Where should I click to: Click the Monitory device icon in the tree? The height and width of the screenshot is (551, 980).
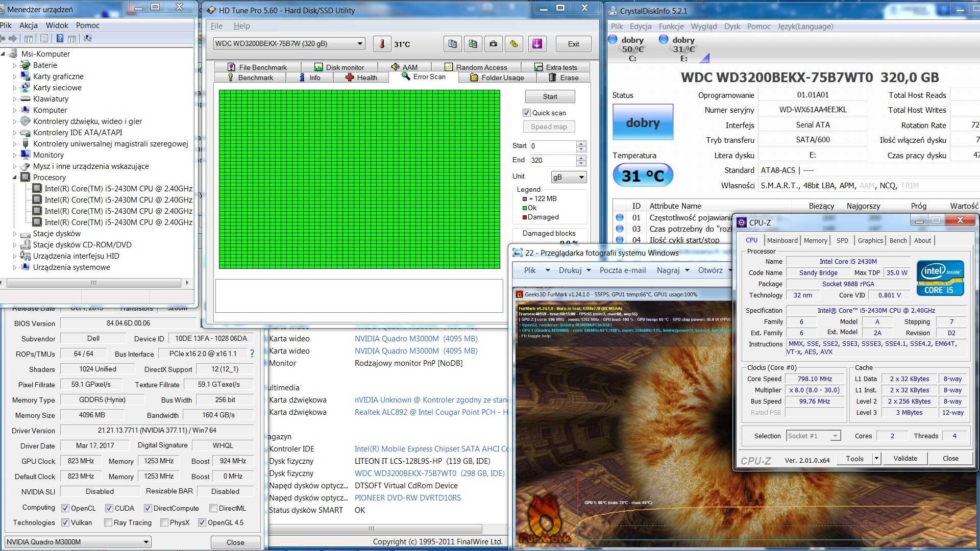[x=26, y=155]
